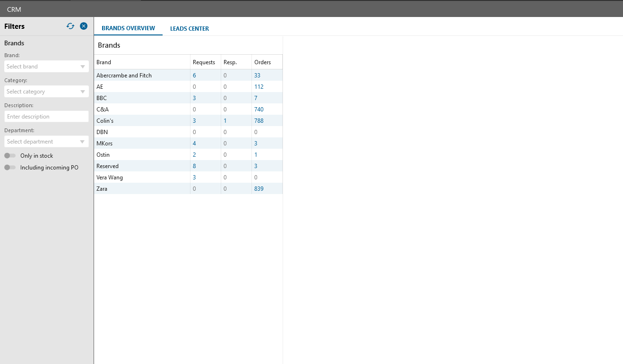Select the MKors brand row

click(189, 144)
